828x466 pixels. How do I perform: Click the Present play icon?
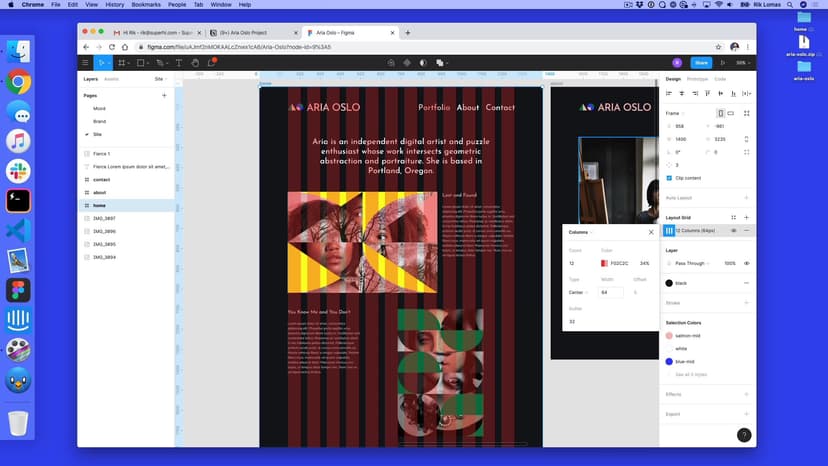pos(723,62)
